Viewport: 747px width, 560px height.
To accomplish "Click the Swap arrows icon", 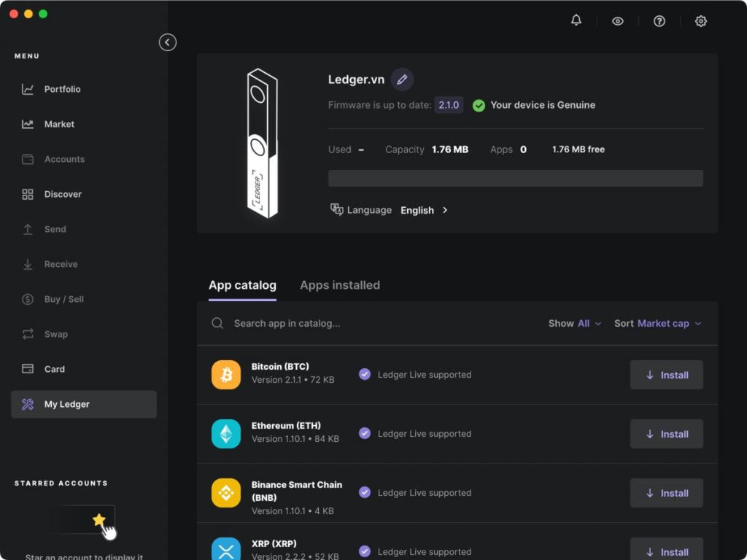I will (28, 334).
